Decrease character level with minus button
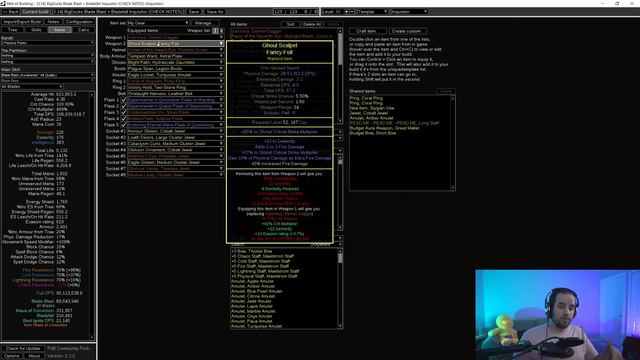Image resolution: width=640 pixels, height=360 pixels. point(352,11)
